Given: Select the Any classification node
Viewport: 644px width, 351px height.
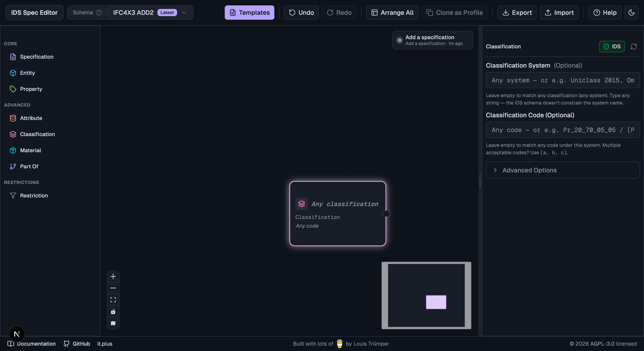Looking at the screenshot, I should 337,214.
